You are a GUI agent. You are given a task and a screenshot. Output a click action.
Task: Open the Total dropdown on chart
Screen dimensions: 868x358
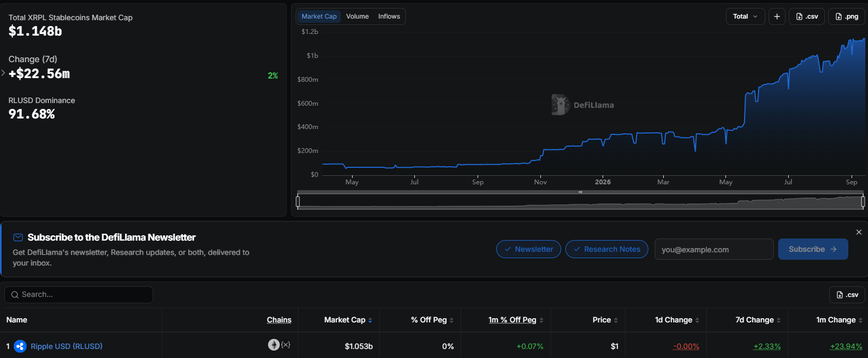pyautogui.click(x=745, y=16)
